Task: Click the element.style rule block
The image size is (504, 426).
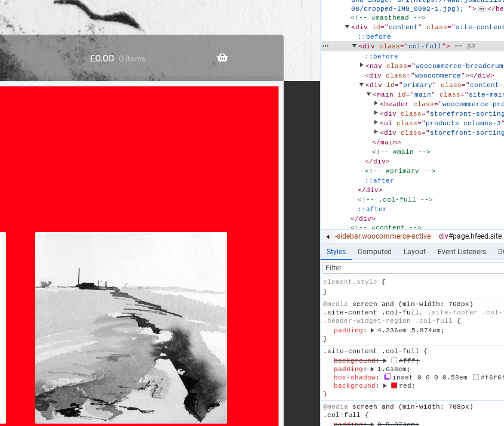Action: [x=413, y=286]
